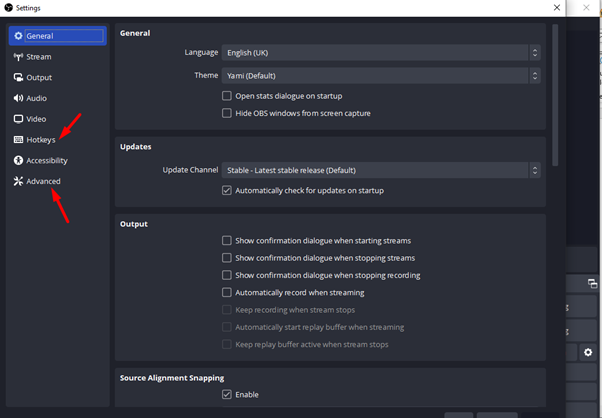The width and height of the screenshot is (602, 418).
Task: Uncheck Source Alignment Snapping Enable checkbox
Action: [x=227, y=394]
